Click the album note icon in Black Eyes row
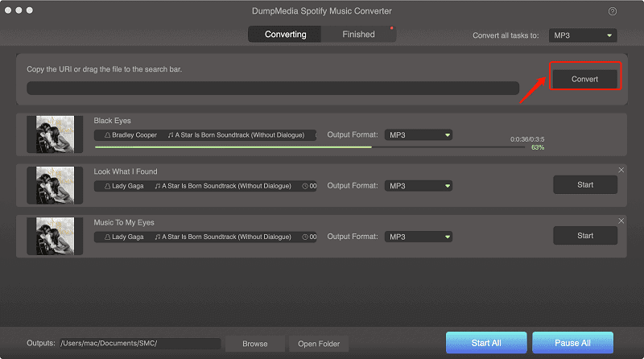The image size is (644, 359). (x=171, y=135)
